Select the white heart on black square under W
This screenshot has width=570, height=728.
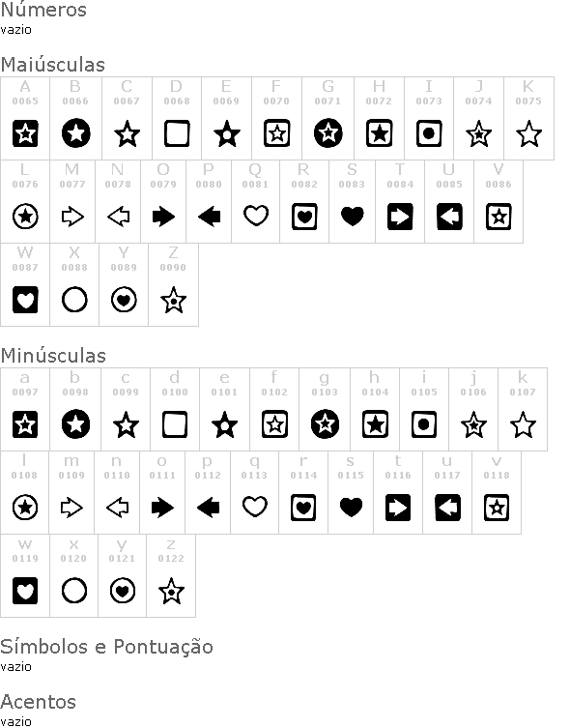point(25,300)
